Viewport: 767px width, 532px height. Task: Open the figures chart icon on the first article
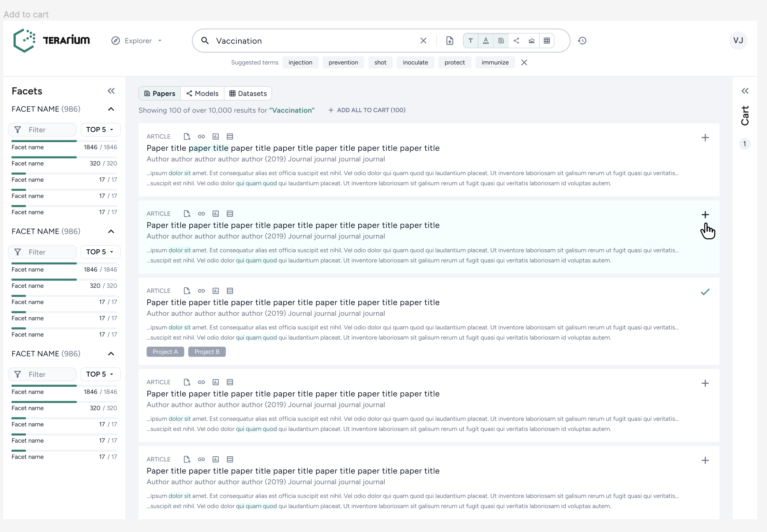(216, 136)
